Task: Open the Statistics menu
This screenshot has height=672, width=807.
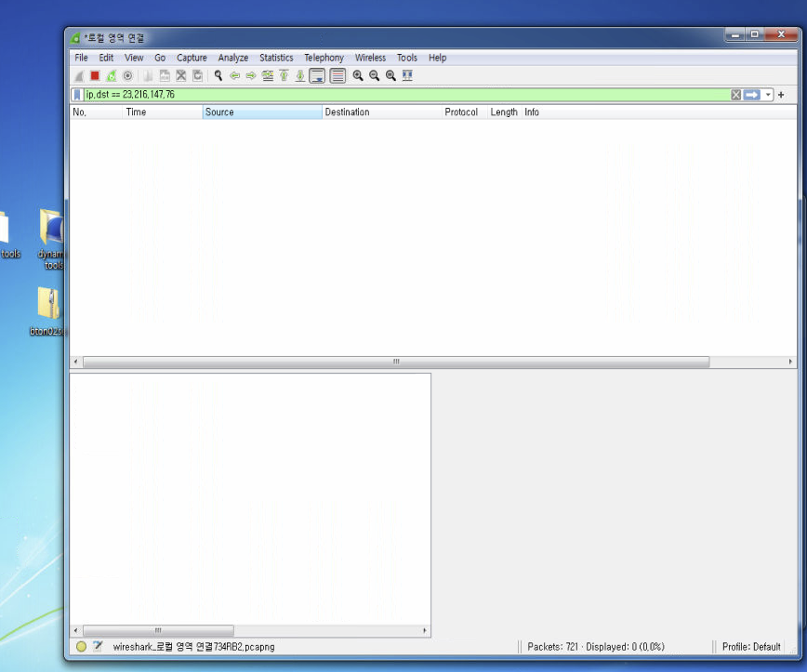Action: (276, 58)
